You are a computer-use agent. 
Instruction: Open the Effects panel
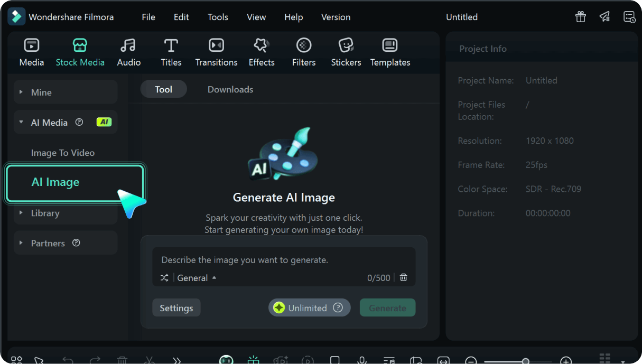262,52
